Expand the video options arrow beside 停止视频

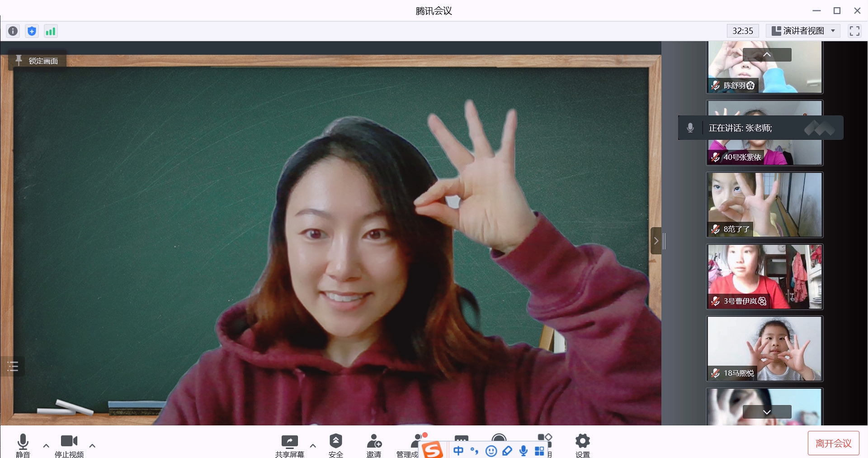92,446
